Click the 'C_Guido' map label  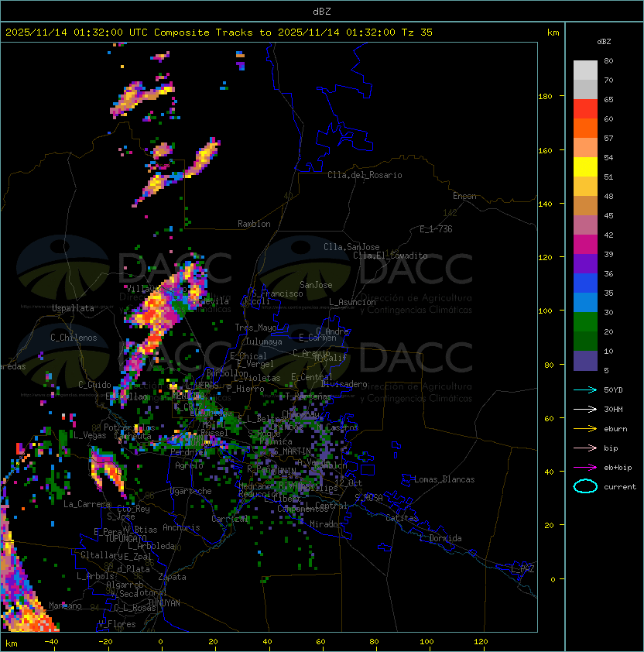point(94,385)
